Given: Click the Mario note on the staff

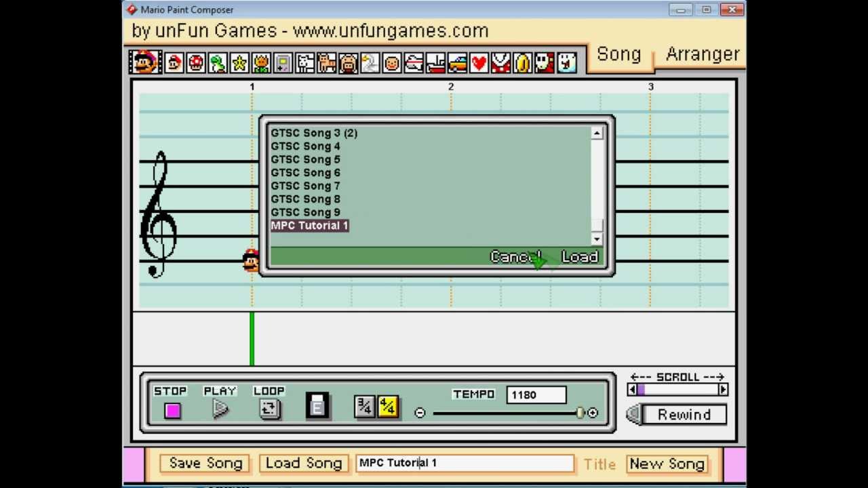Looking at the screenshot, I should (251, 260).
